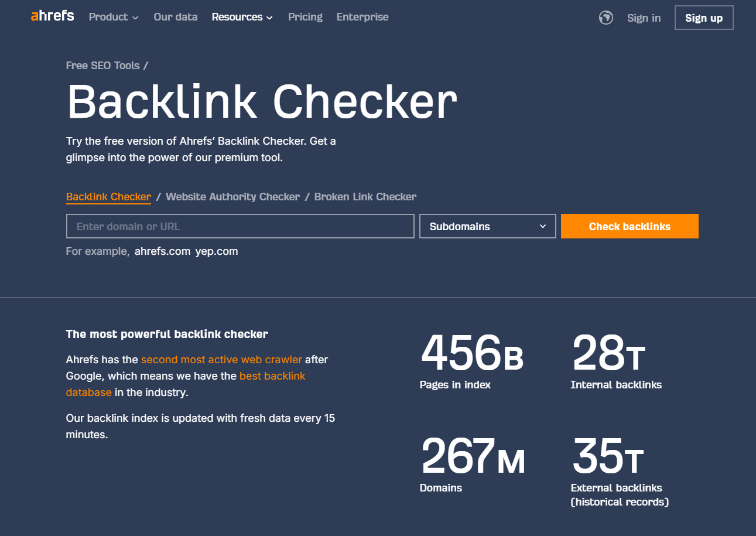The width and height of the screenshot is (756, 536).
Task: Open the best backlink database link
Action: pos(186,384)
